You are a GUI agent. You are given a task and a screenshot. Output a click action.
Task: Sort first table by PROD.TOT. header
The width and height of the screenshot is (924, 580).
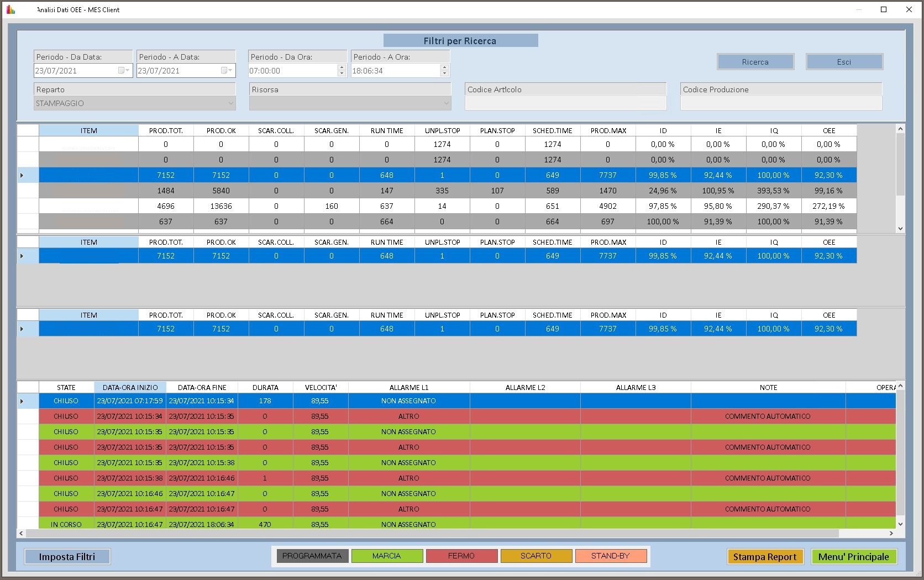166,131
